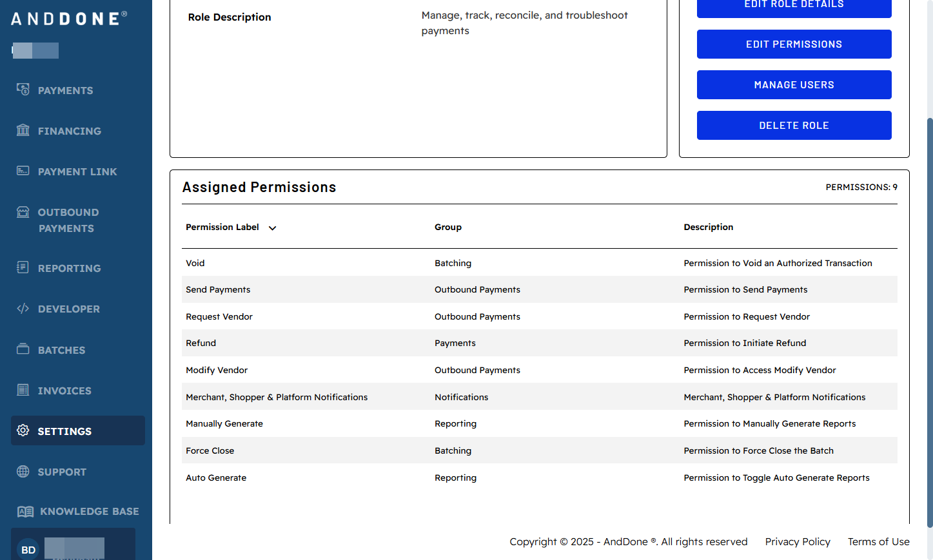
Task: Click the Outbound Payments storefront icon
Action: [23, 212]
